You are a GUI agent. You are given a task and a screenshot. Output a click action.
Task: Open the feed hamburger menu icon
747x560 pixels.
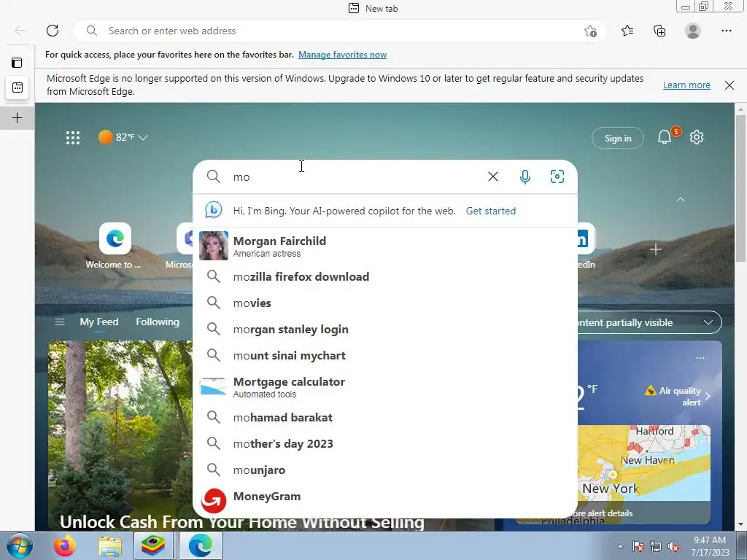(60, 322)
